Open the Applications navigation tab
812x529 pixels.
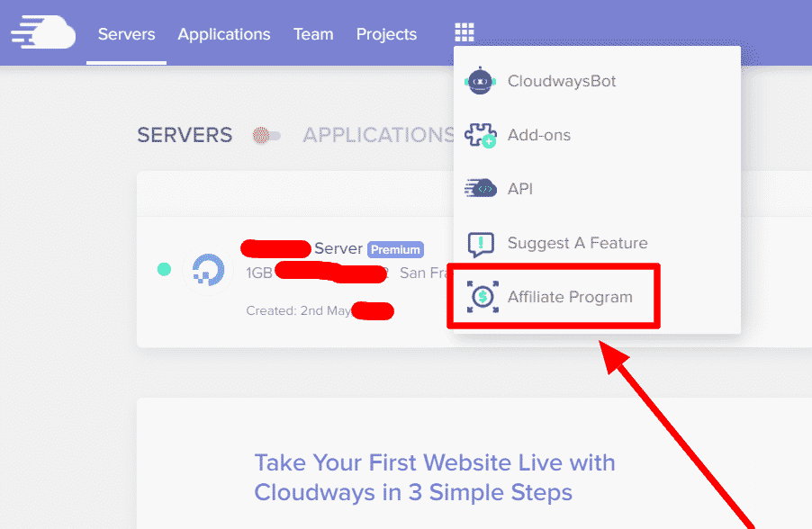tap(224, 34)
